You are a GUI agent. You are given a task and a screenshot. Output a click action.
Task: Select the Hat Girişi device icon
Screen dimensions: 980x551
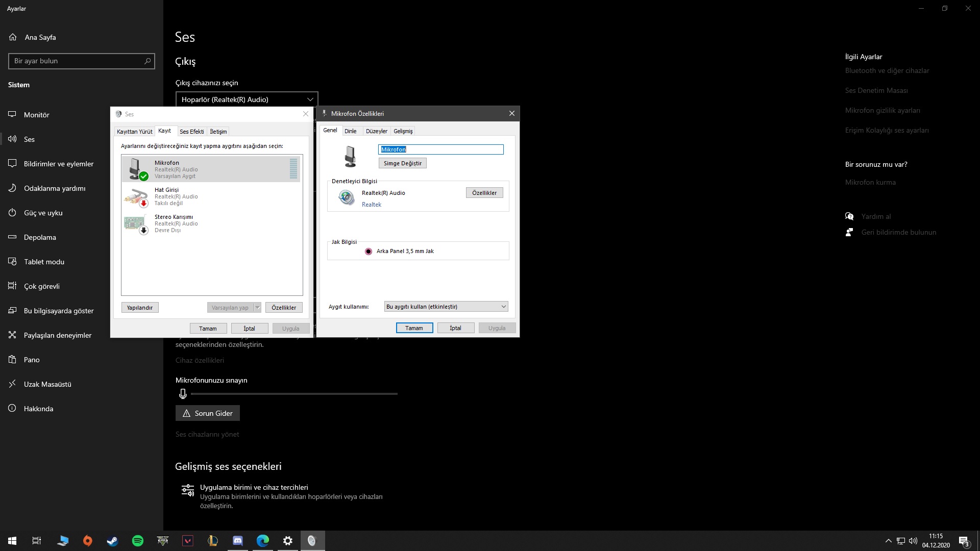tap(136, 196)
